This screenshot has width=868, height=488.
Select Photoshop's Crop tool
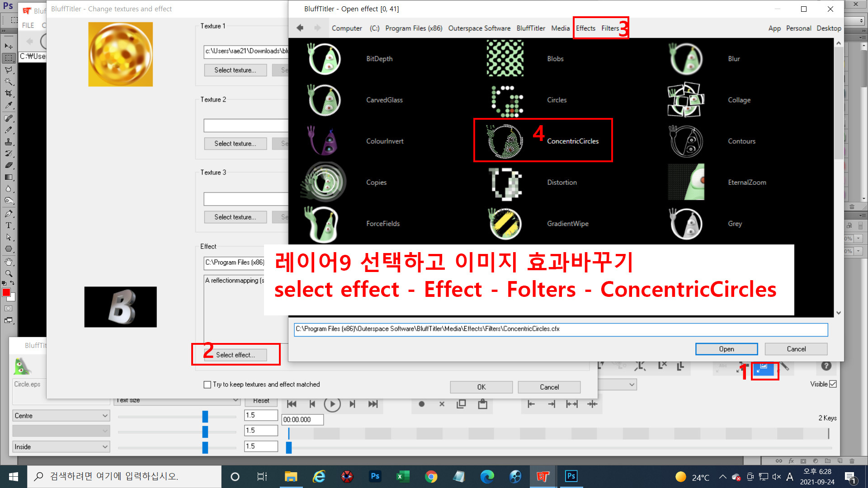tap(8, 94)
